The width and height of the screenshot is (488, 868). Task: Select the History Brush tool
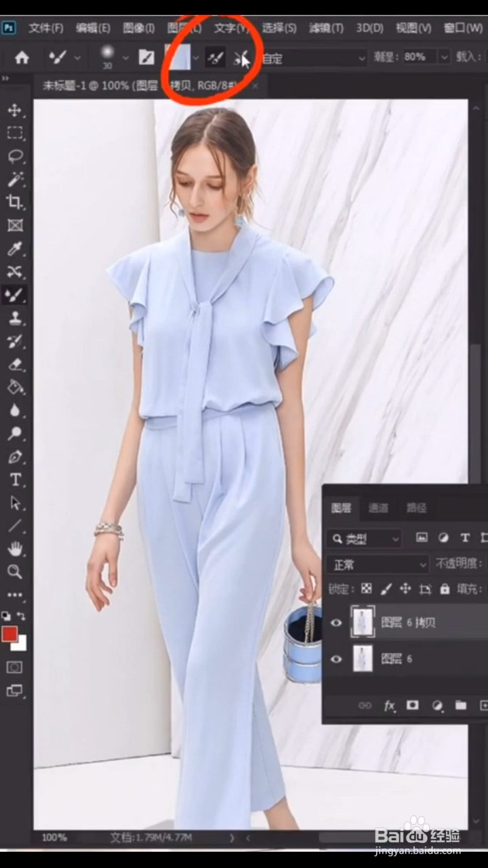(14, 341)
